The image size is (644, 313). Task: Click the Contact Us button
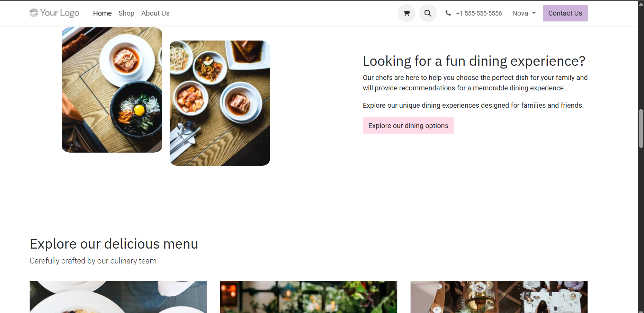565,13
